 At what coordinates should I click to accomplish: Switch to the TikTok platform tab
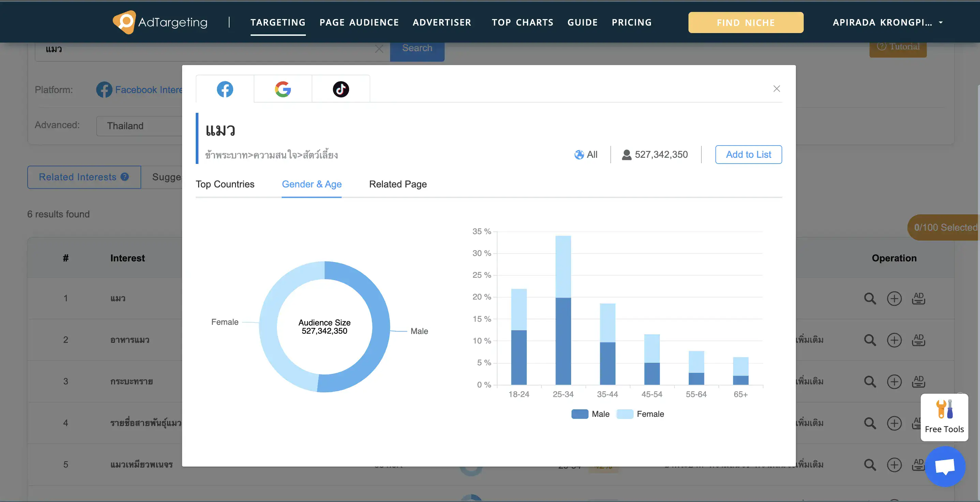(x=341, y=89)
